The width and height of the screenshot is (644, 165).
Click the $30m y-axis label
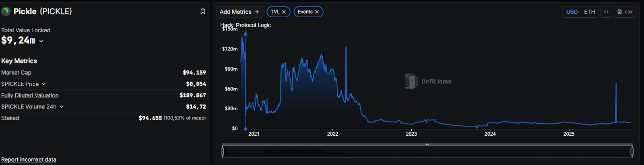click(x=231, y=108)
